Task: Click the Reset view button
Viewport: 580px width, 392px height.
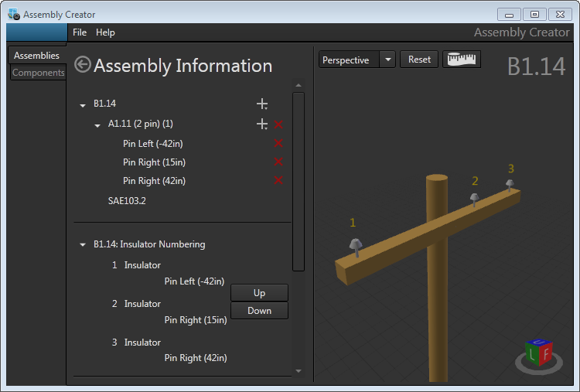Action: (419, 60)
